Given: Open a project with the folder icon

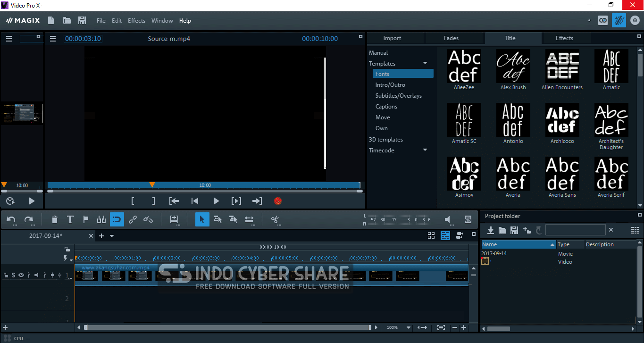Looking at the screenshot, I should click(67, 20).
